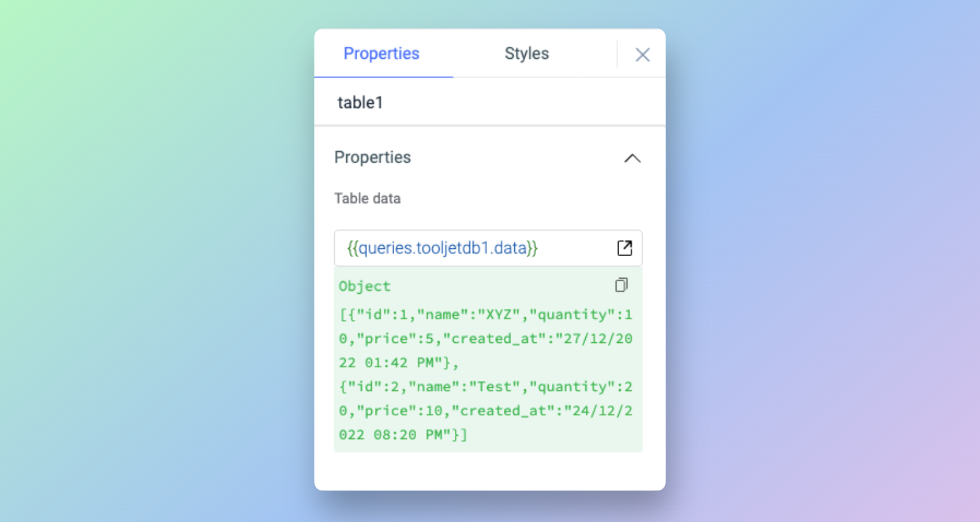Copy the preview JSON with copy icon
980x522 pixels.
tap(621, 285)
